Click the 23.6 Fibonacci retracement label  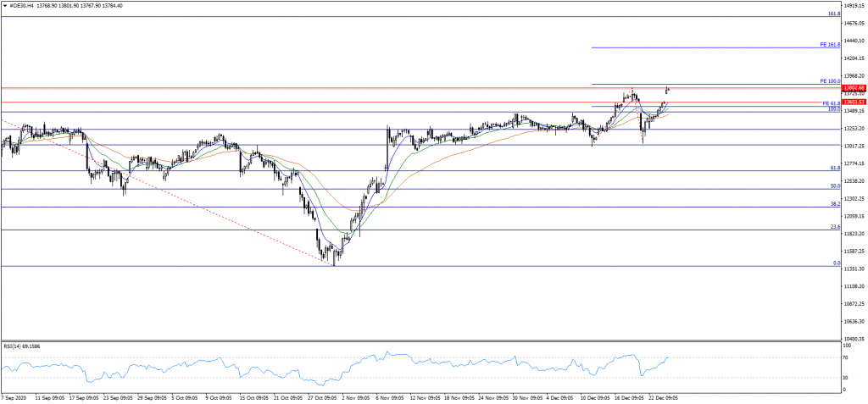(x=834, y=227)
